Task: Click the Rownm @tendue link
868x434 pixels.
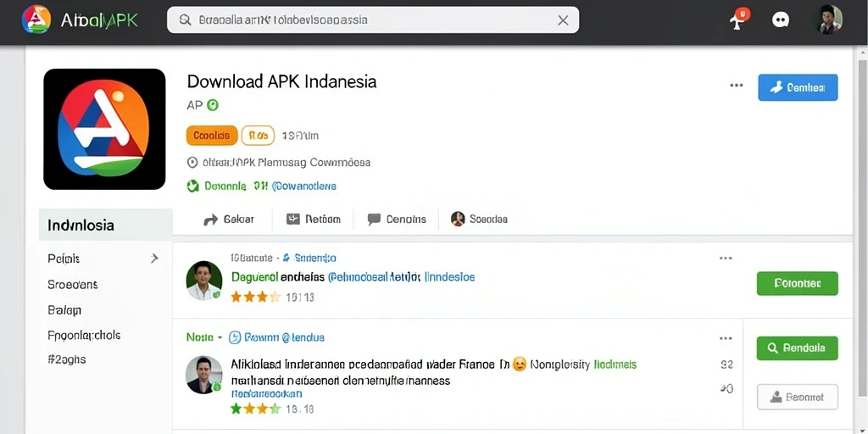Action: point(285,337)
